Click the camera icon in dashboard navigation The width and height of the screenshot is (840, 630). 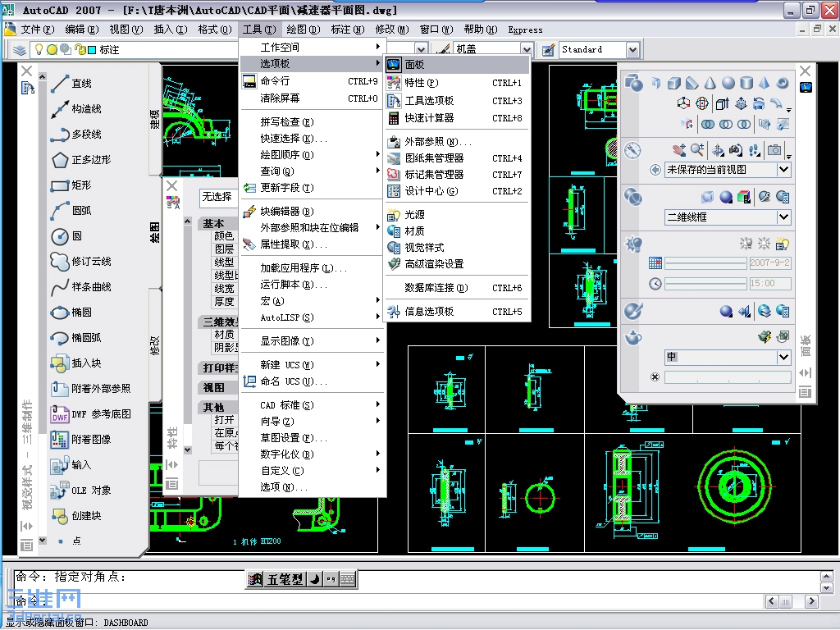click(x=774, y=150)
